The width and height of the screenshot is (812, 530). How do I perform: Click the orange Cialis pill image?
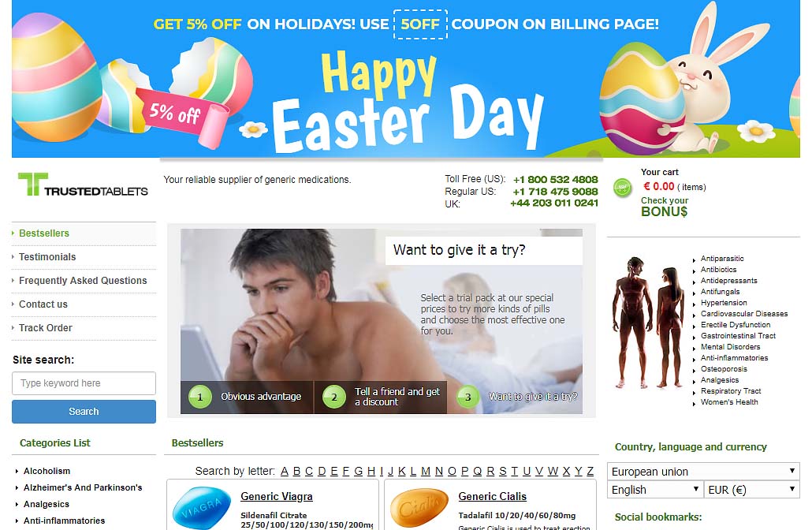pos(419,508)
